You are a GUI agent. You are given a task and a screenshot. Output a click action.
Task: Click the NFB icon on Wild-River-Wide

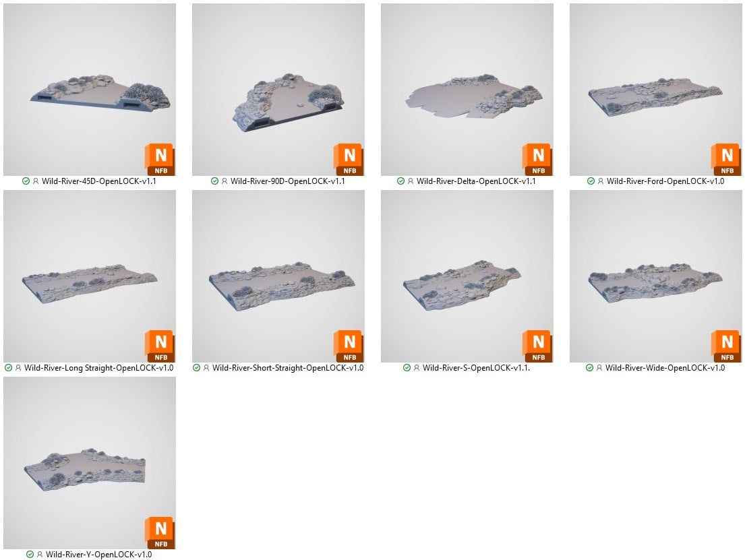[726, 346]
